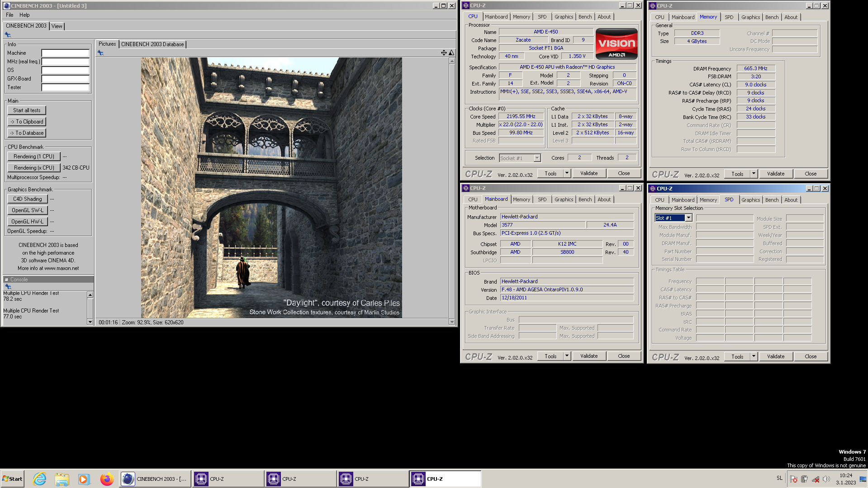The width and height of the screenshot is (868, 488).
Task: Click the 342 CB-CPU result text
Action: (76, 168)
